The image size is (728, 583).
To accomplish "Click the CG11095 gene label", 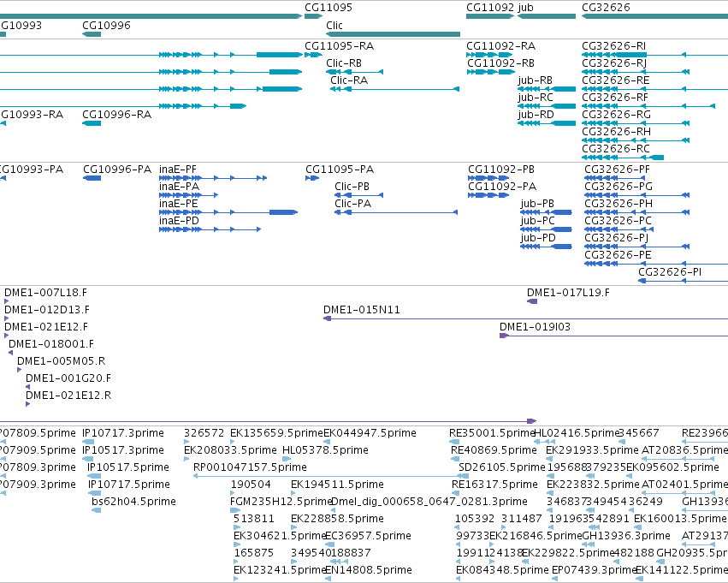I will coord(328,8).
